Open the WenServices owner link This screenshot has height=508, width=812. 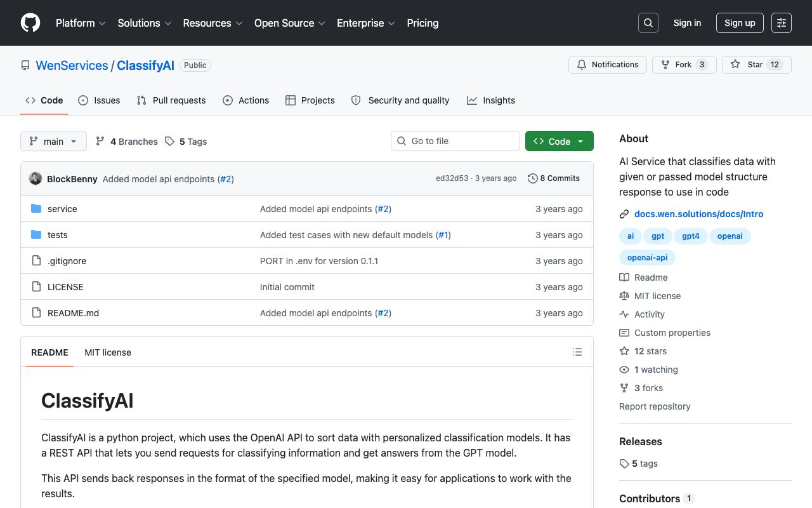[x=72, y=65]
